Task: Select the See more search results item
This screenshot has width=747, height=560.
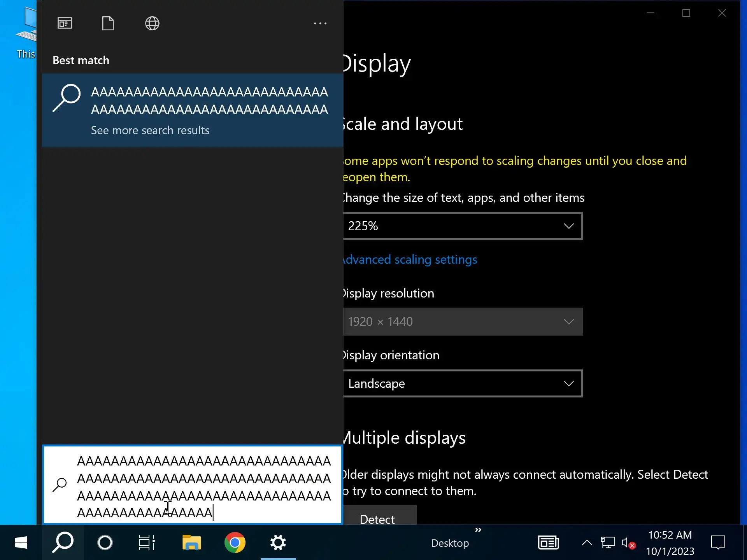Action: (150, 130)
